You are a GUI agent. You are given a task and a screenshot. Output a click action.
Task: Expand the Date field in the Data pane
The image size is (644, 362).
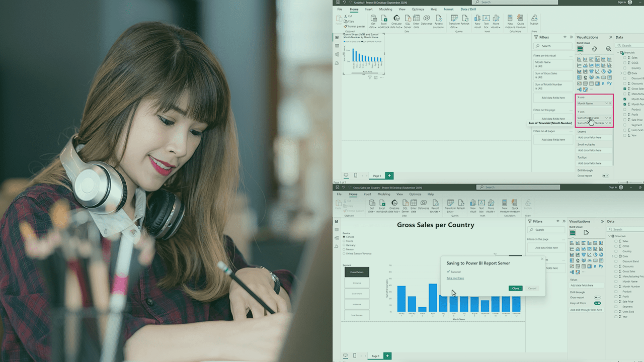click(621, 73)
